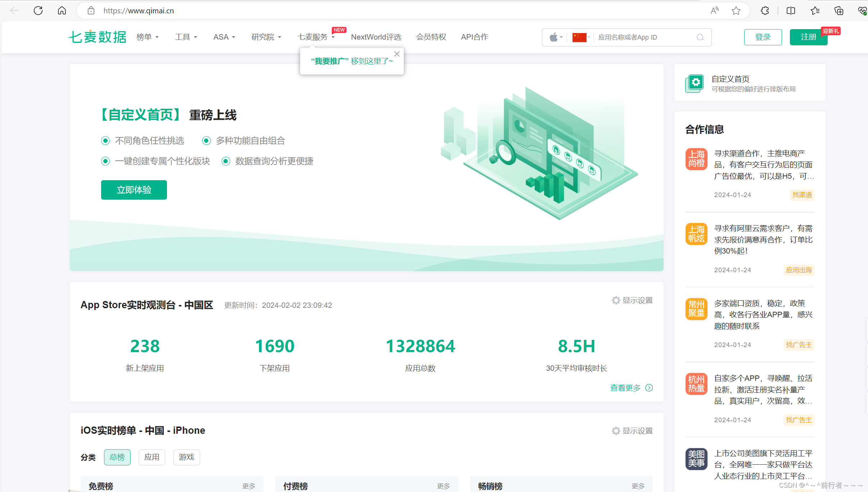This screenshot has width=868, height=492.
Task: Click the 美图美事 avatar icon
Action: point(696,459)
